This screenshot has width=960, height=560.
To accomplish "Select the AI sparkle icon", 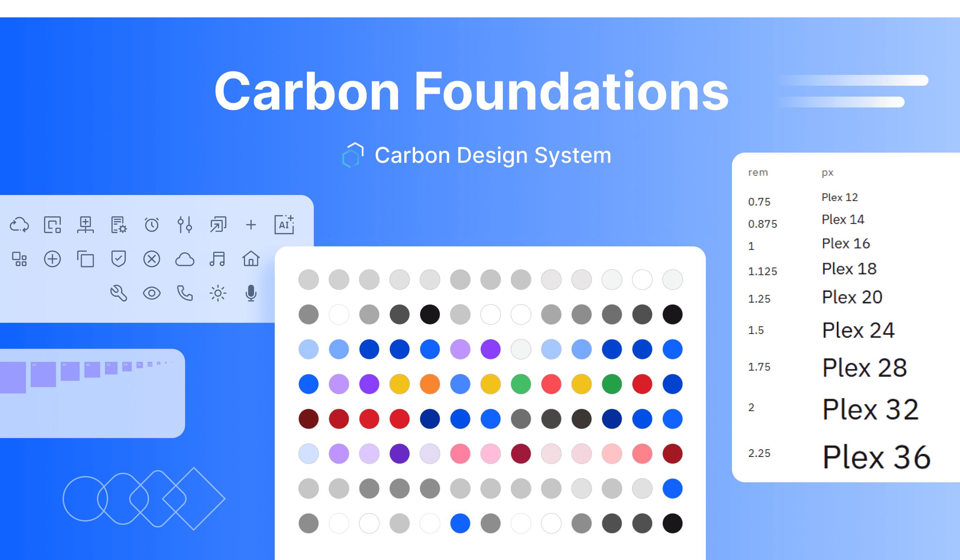I will [284, 225].
